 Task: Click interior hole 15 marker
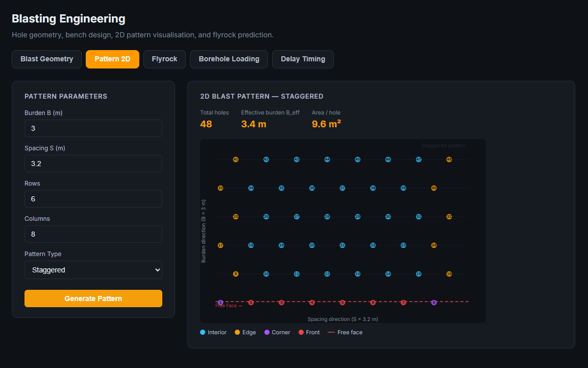coord(419,274)
